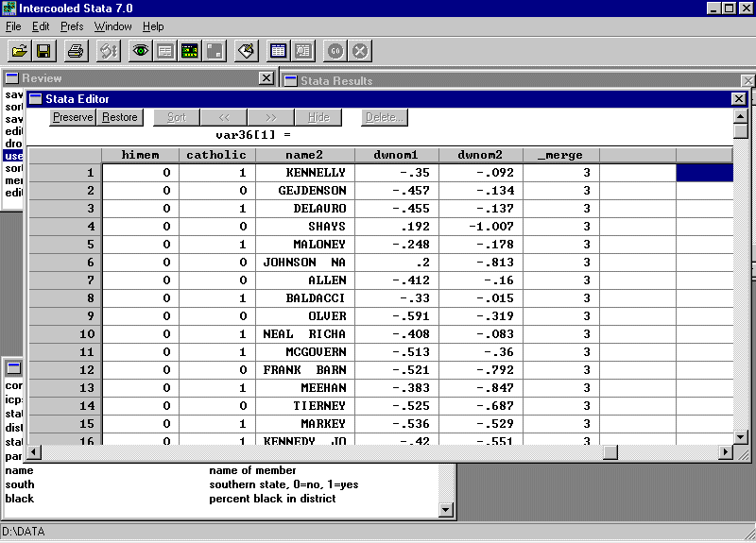Bring the Graph window to front icon

(189, 50)
